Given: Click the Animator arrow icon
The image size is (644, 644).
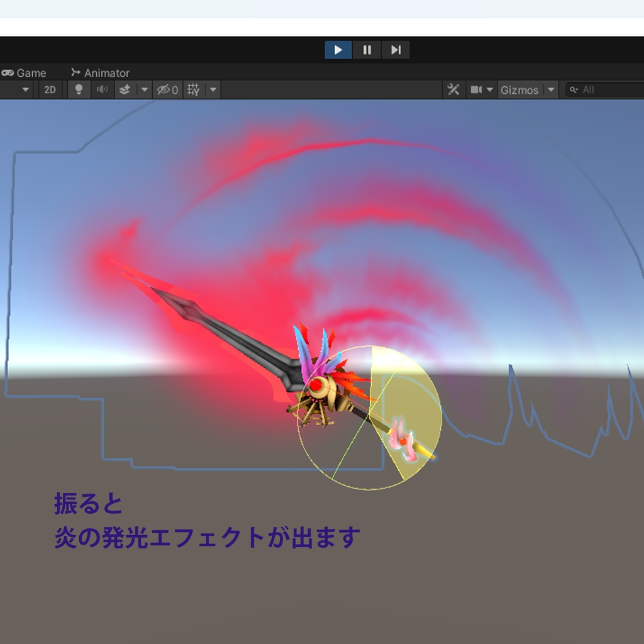Looking at the screenshot, I should (77, 73).
